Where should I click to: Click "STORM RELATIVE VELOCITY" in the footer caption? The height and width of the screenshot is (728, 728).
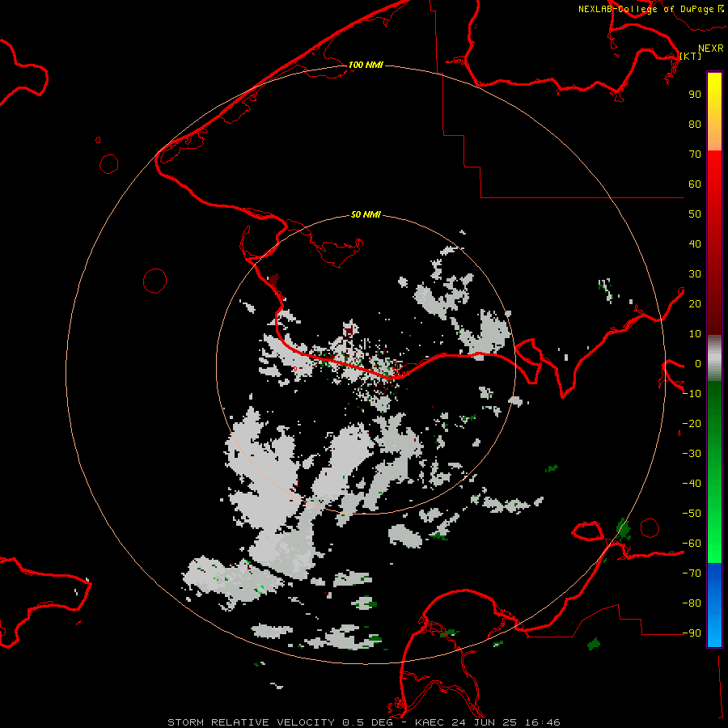pos(252,722)
